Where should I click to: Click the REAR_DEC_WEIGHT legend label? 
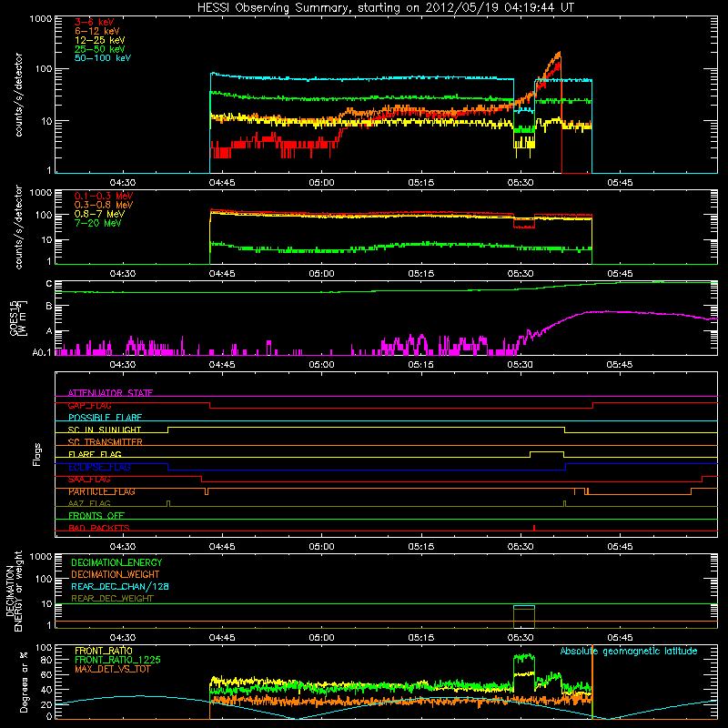pos(112,599)
